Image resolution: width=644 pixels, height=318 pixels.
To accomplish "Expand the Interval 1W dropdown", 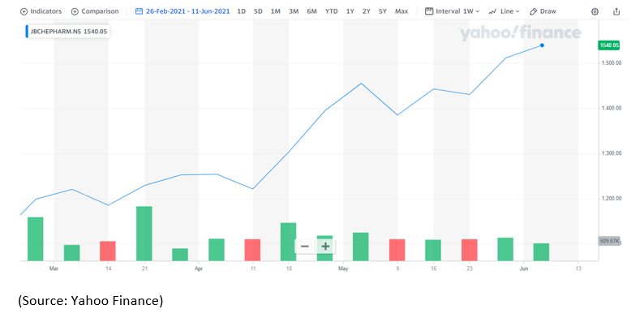I will click(x=453, y=11).
